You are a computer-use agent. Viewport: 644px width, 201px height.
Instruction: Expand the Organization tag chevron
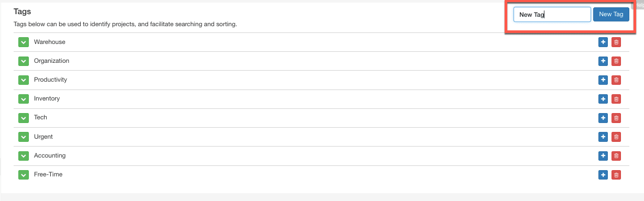(23, 61)
